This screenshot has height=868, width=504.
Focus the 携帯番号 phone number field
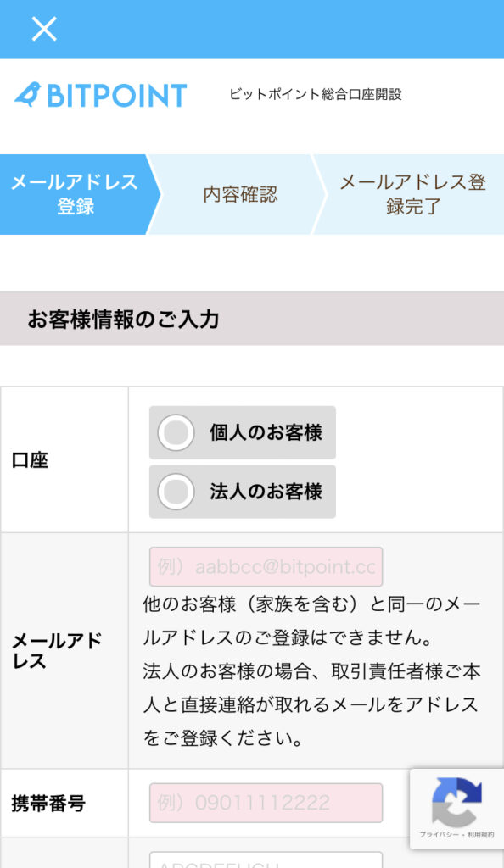tap(266, 803)
